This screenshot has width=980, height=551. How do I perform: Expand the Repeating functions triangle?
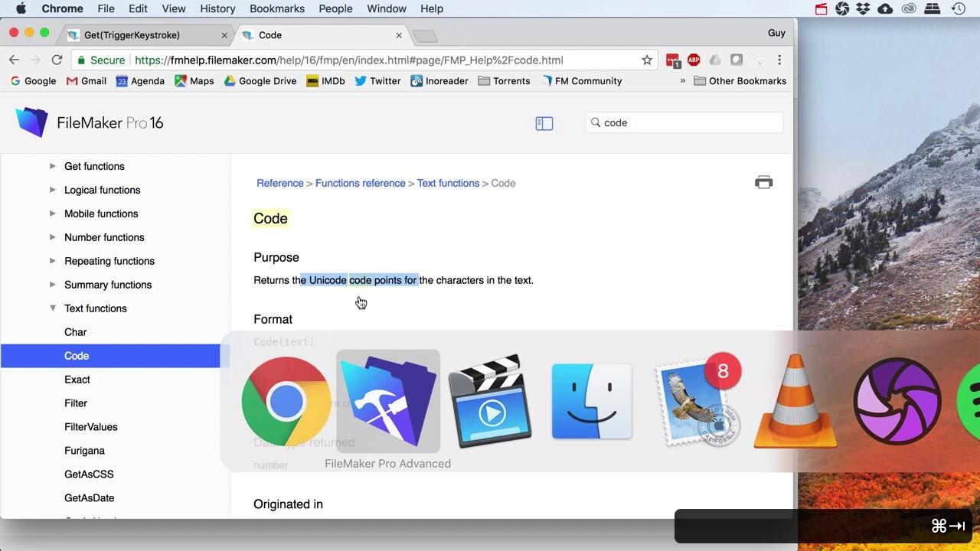pos(53,261)
